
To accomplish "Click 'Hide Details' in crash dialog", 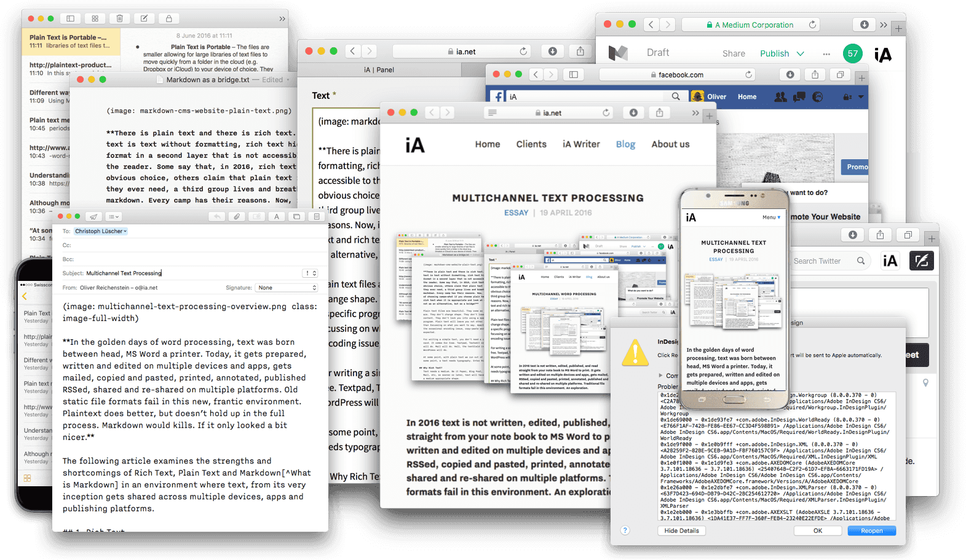I will point(681,530).
